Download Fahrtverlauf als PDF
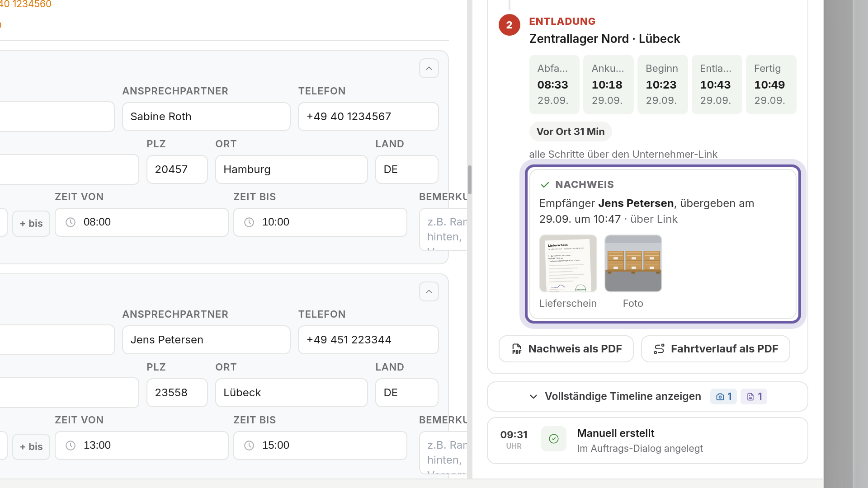 (715, 349)
